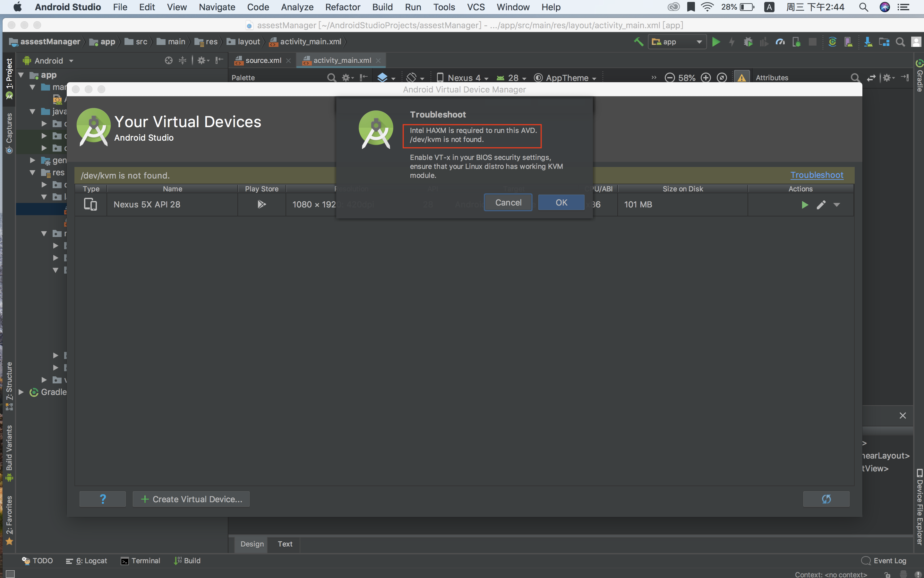Run the app with the green play icon

point(716,42)
